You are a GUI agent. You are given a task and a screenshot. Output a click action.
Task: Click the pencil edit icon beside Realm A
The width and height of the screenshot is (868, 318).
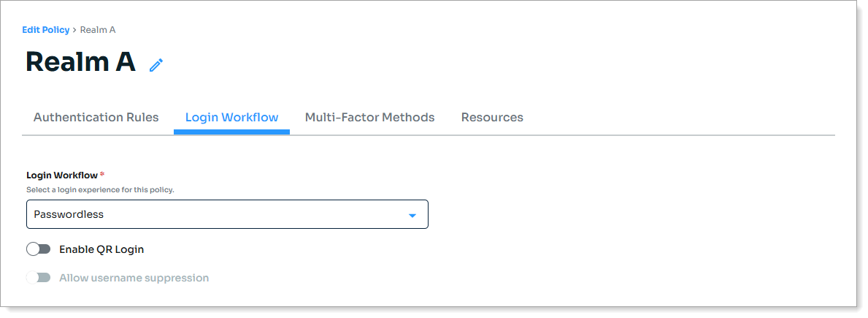(156, 65)
